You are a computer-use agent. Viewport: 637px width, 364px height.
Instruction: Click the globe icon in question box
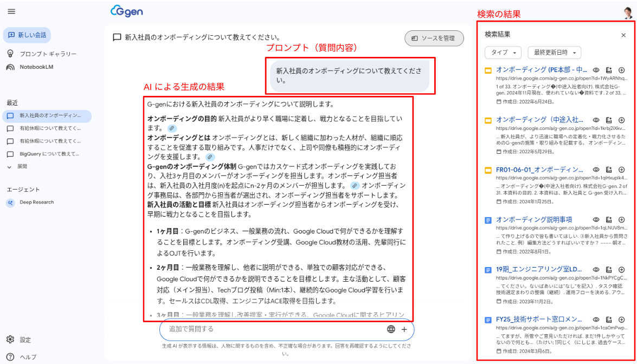pyautogui.click(x=391, y=329)
